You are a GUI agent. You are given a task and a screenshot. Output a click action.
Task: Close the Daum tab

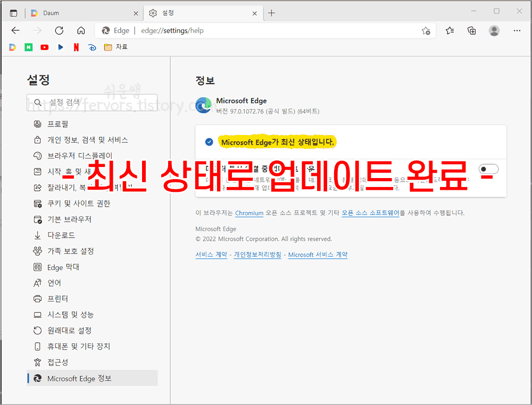[x=136, y=14]
